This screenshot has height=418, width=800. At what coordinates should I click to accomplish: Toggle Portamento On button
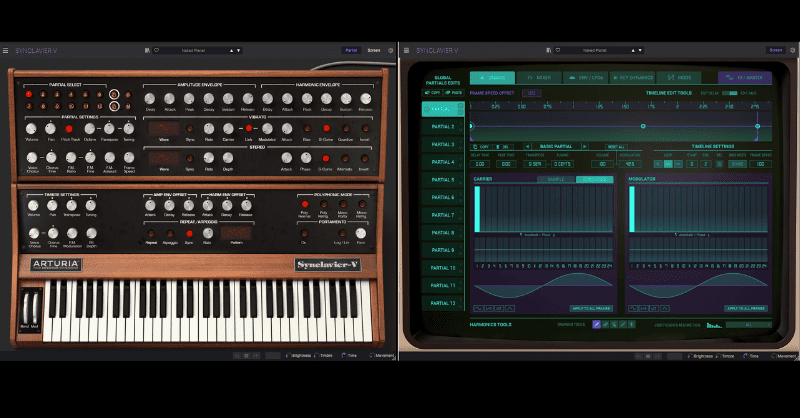pos(304,233)
